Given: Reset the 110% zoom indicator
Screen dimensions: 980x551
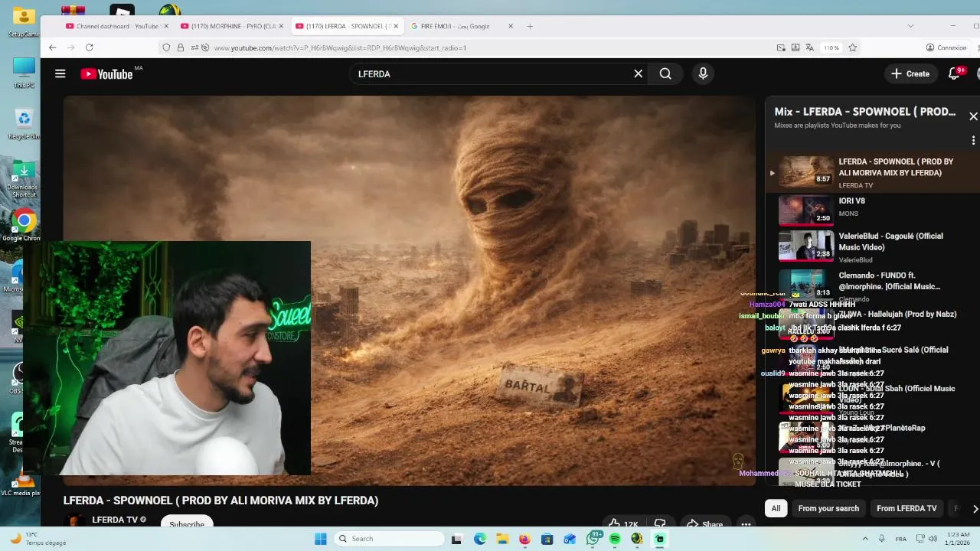Looking at the screenshot, I should (831, 47).
